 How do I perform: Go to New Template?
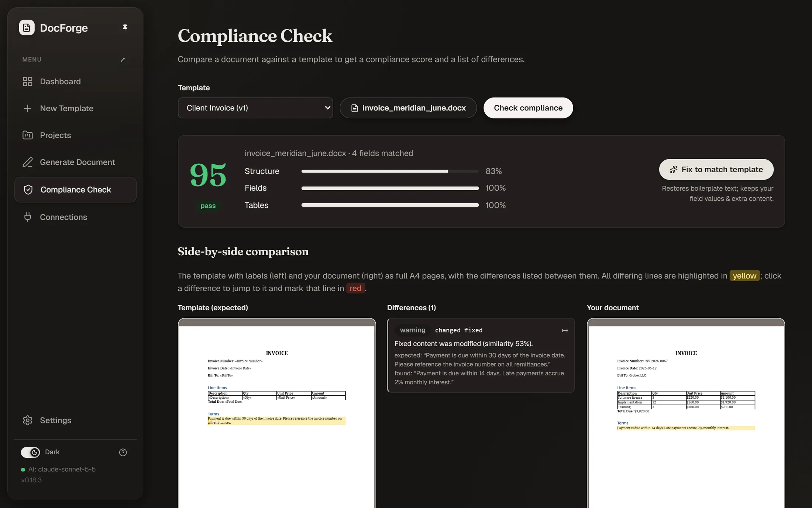coord(75,108)
